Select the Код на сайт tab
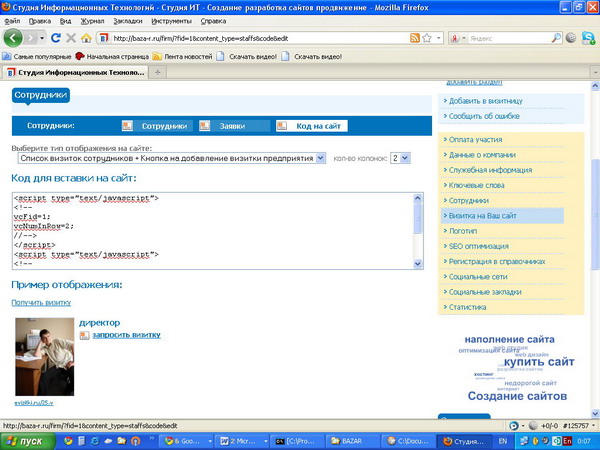 [312, 126]
